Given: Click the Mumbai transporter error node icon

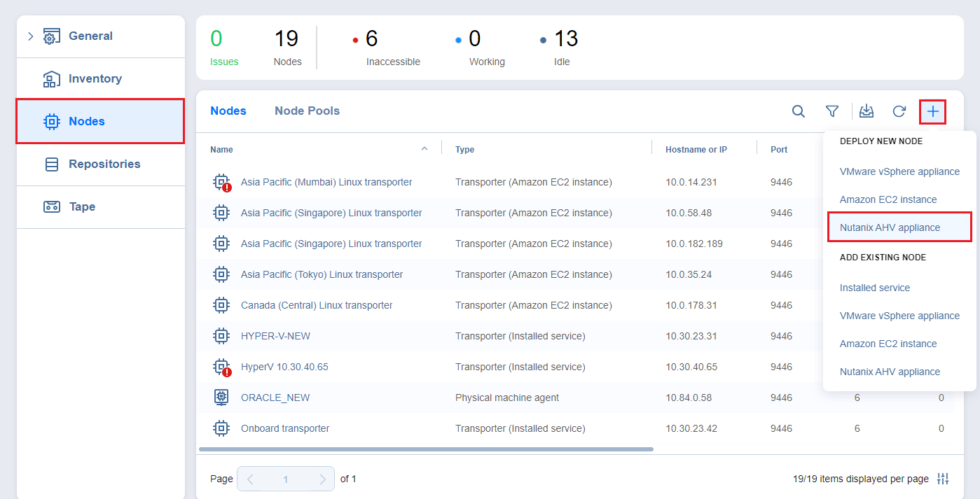Looking at the screenshot, I should (x=221, y=182).
